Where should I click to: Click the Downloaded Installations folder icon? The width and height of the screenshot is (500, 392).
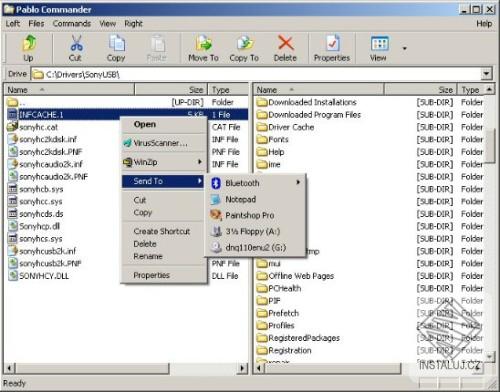[x=262, y=102]
